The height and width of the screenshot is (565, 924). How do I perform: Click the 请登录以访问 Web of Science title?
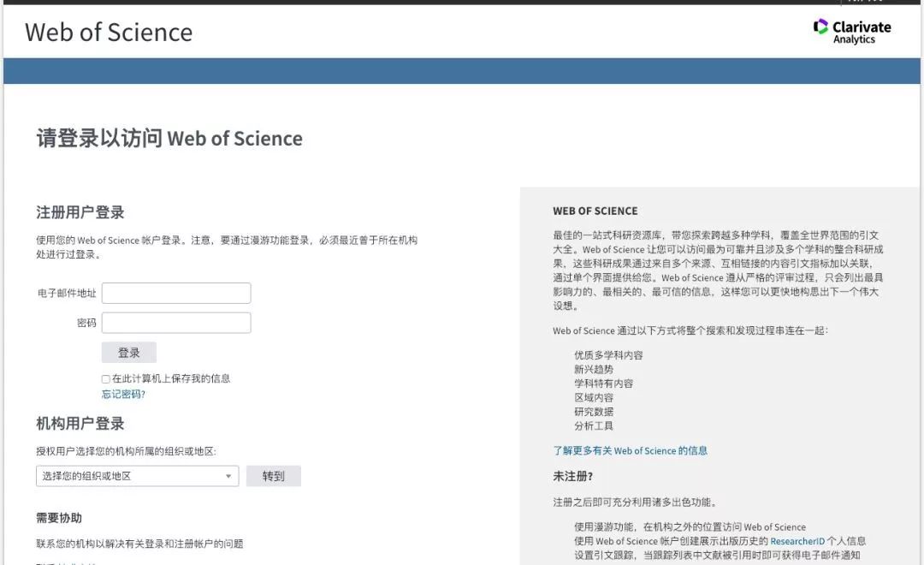169,138
